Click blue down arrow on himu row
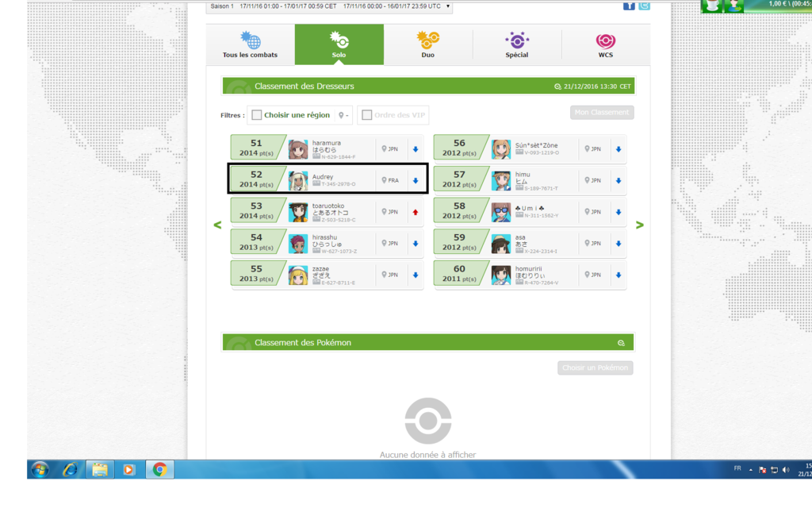812x508 pixels. 619,181
